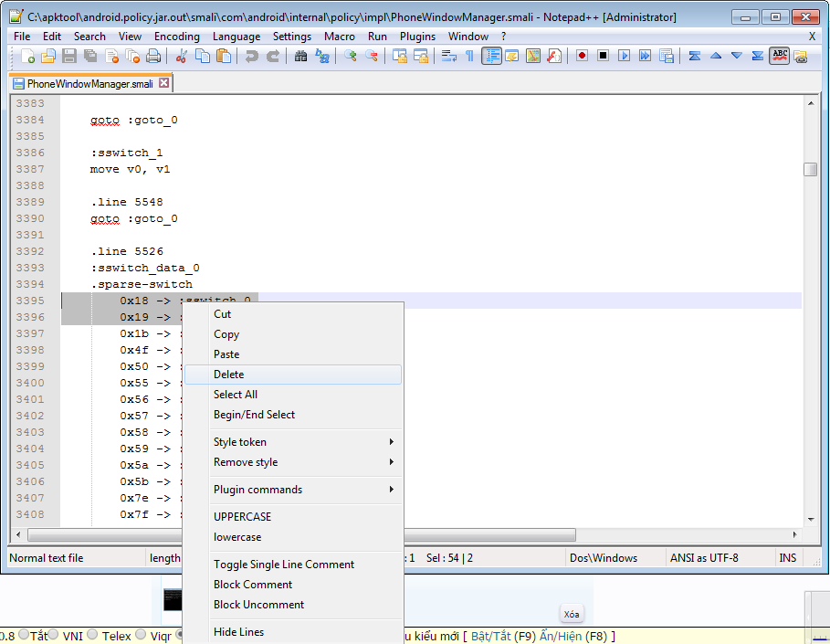Click the Close All documents icon
Viewport: 830px width, 644px height.
point(132,56)
